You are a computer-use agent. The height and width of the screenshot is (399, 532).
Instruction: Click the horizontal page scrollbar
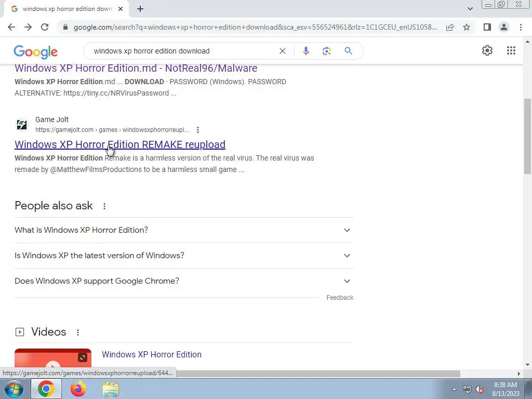[x=318, y=374]
